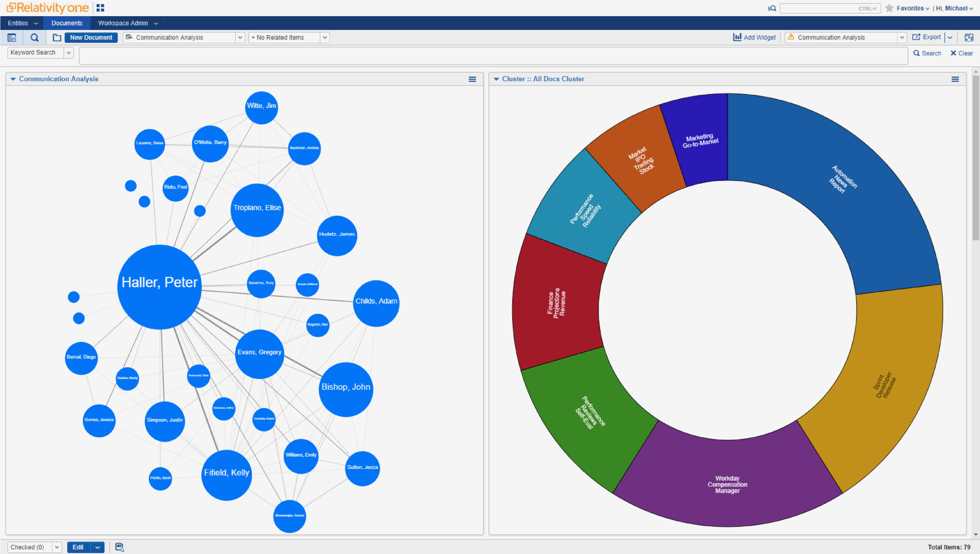The height and width of the screenshot is (554, 980).
Task: Open the dashboard layout icon at far right
Action: click(x=969, y=37)
